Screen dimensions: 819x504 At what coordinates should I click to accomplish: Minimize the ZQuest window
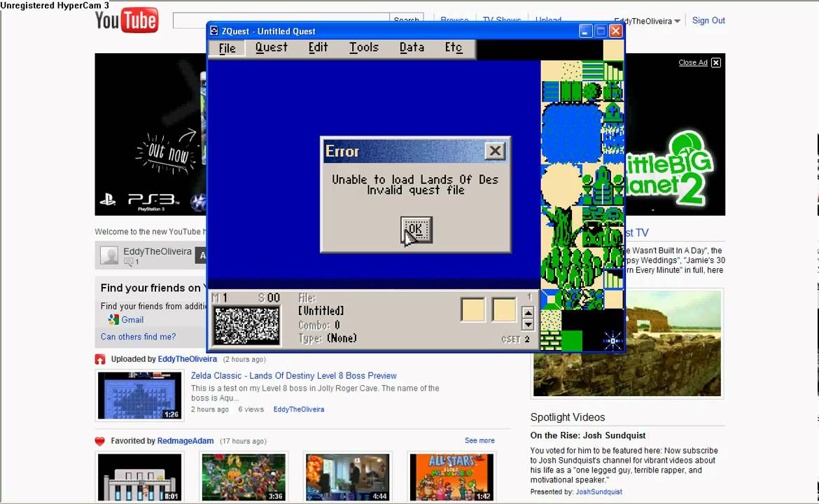(x=585, y=31)
